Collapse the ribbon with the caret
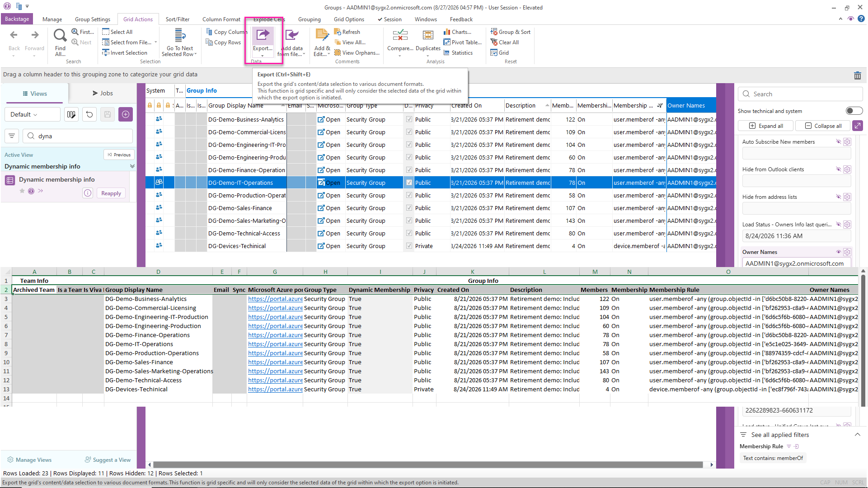The width and height of the screenshot is (868, 488). (840, 19)
